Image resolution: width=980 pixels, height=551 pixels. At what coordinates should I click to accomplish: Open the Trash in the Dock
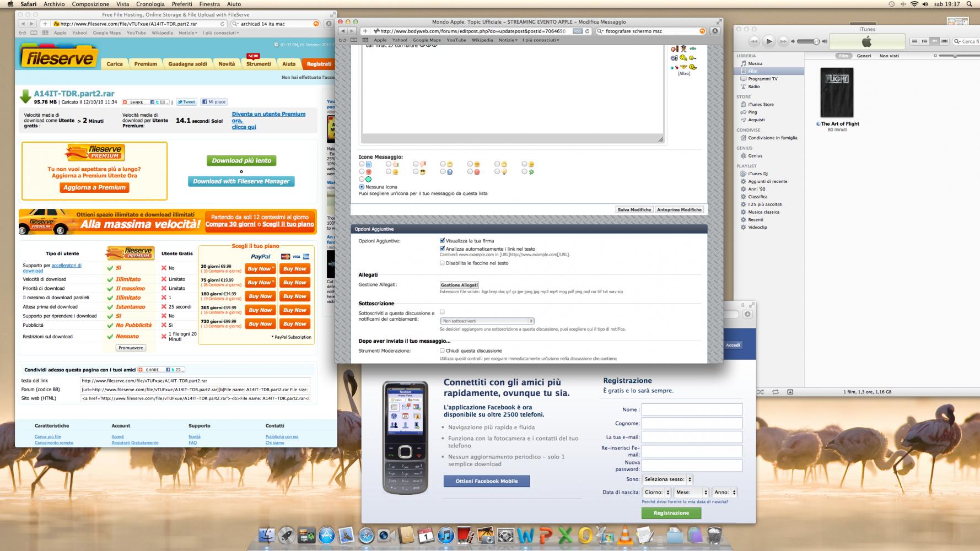[715, 534]
